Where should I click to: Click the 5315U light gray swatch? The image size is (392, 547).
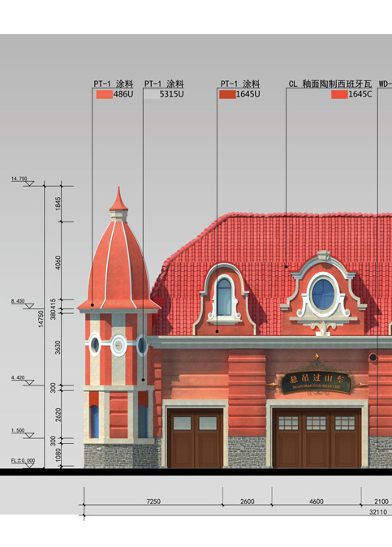pos(152,94)
